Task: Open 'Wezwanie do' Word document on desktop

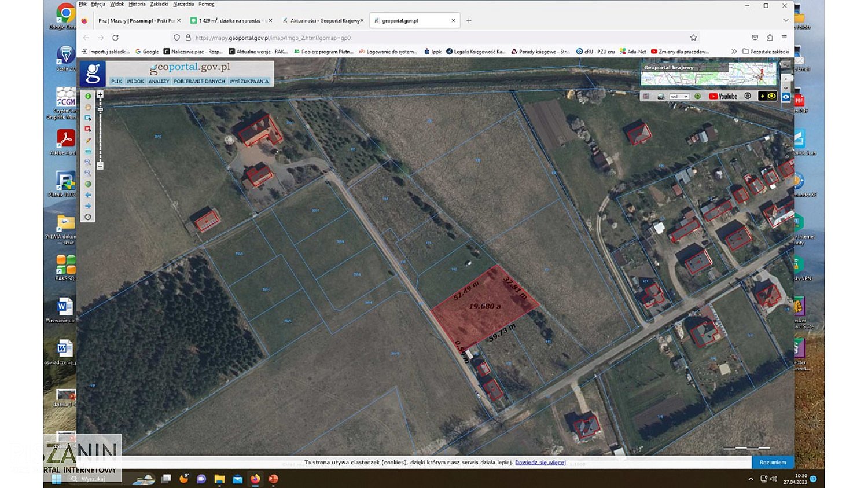Action: point(64,310)
